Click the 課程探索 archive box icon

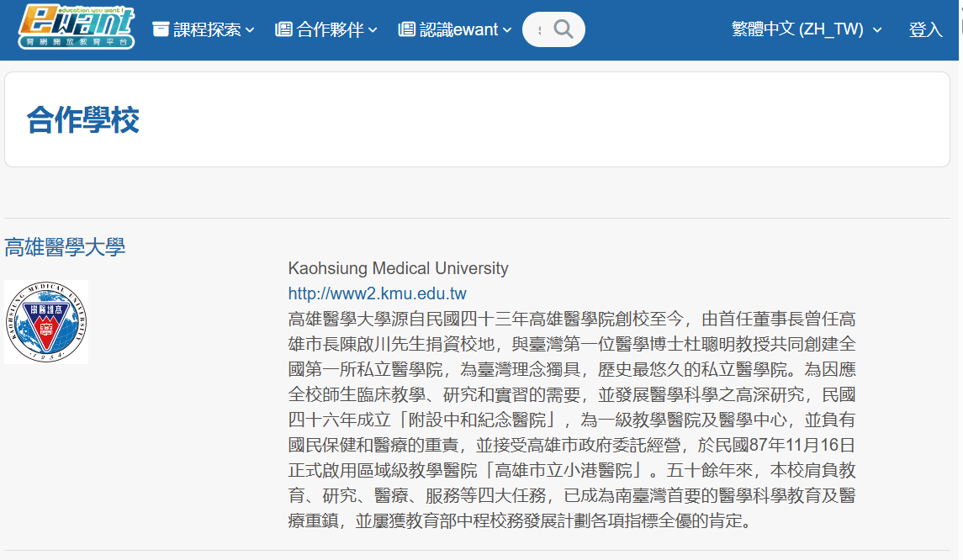point(161,29)
